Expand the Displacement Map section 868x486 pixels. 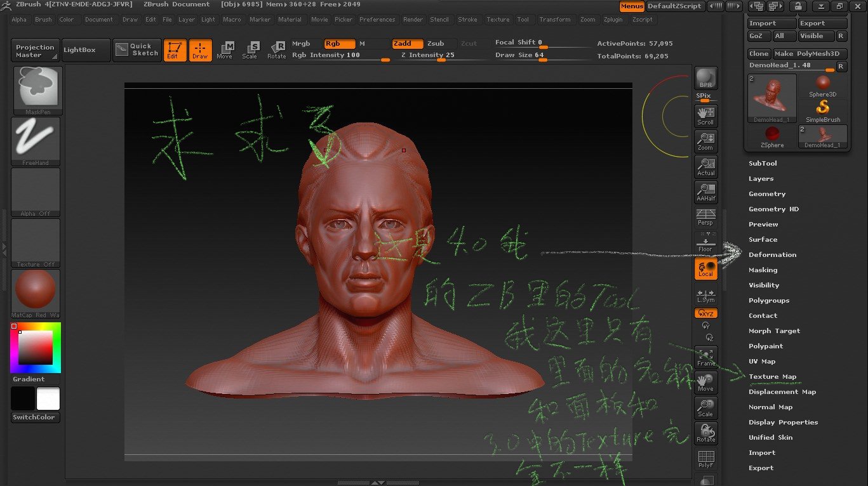pyautogui.click(x=782, y=391)
